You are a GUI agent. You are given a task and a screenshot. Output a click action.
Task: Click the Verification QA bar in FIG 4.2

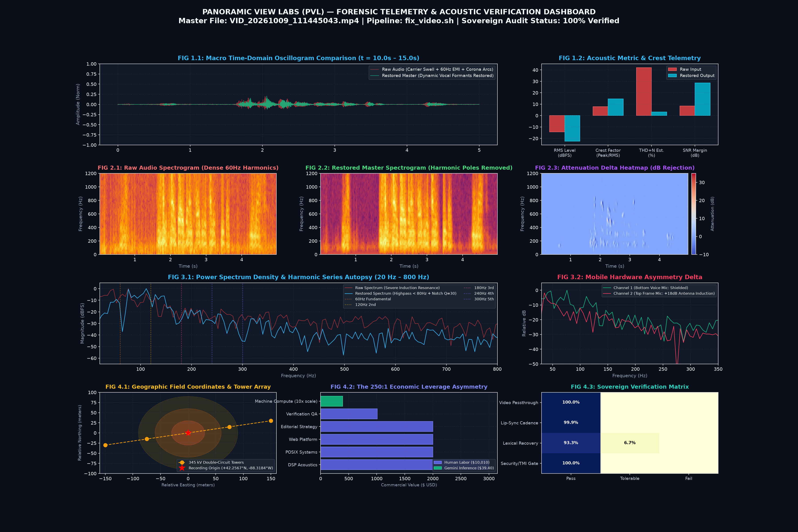(x=349, y=414)
